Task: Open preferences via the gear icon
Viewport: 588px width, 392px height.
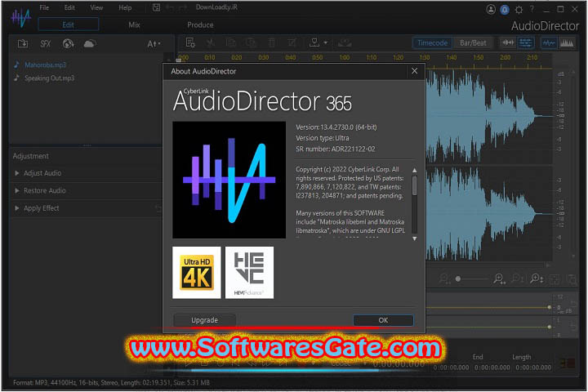Action: (x=519, y=9)
